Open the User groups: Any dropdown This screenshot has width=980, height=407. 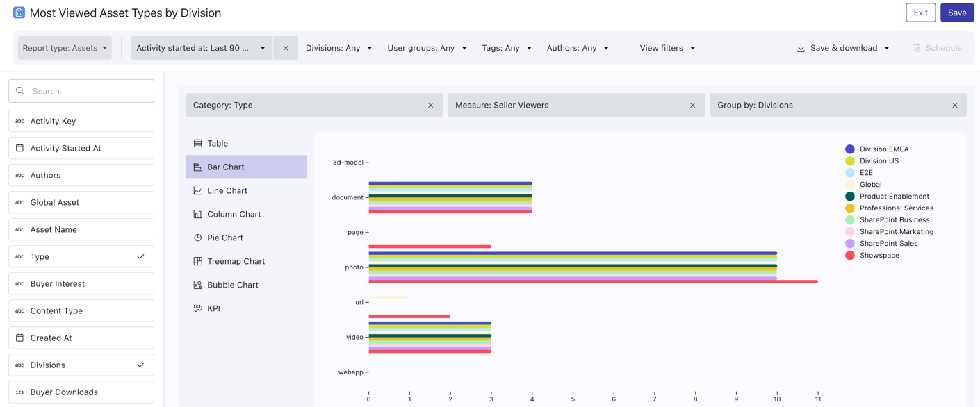[427, 48]
